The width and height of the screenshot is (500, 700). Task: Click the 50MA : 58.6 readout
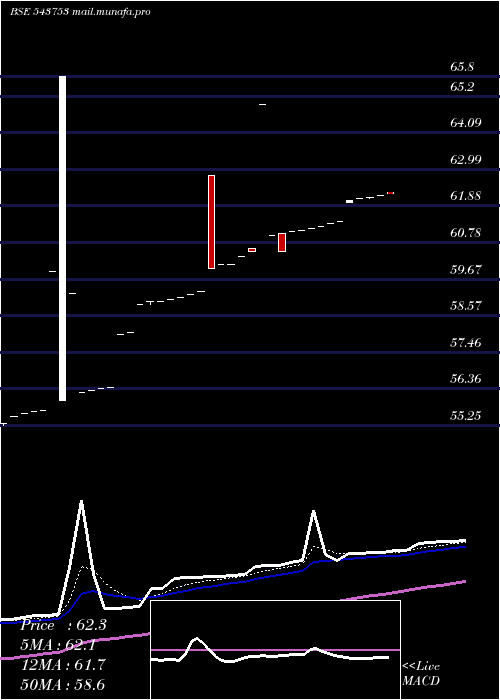tap(63, 685)
